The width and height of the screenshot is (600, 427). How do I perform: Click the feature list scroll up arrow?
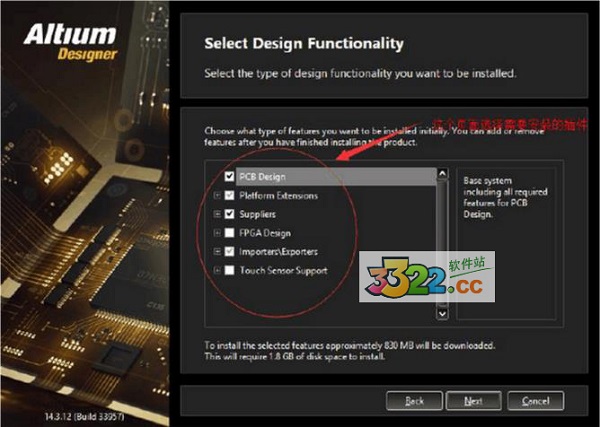click(x=442, y=173)
